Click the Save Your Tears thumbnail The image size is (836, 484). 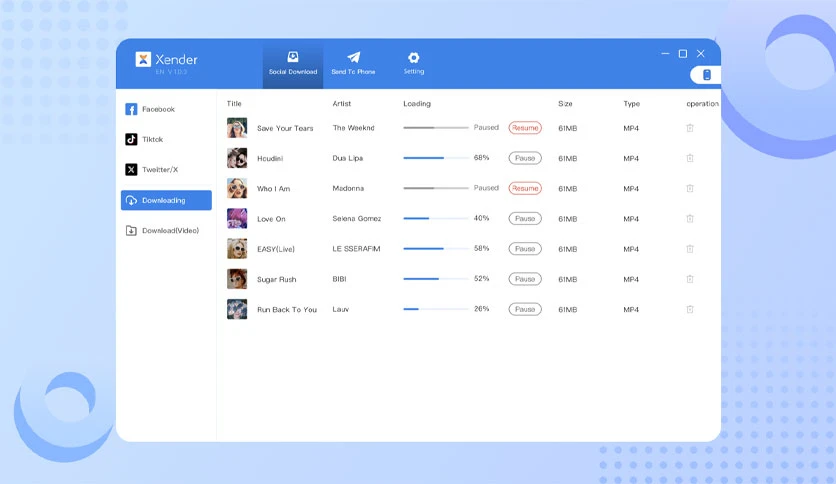[237, 128]
